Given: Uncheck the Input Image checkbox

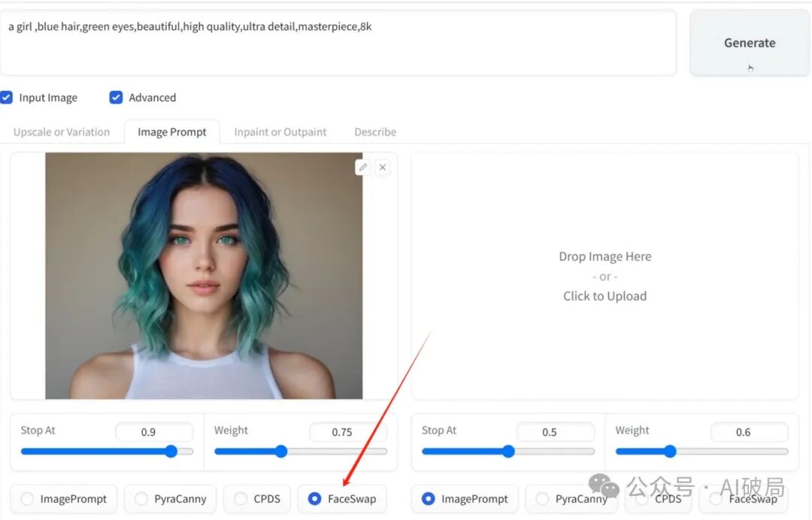Looking at the screenshot, I should [x=6, y=97].
